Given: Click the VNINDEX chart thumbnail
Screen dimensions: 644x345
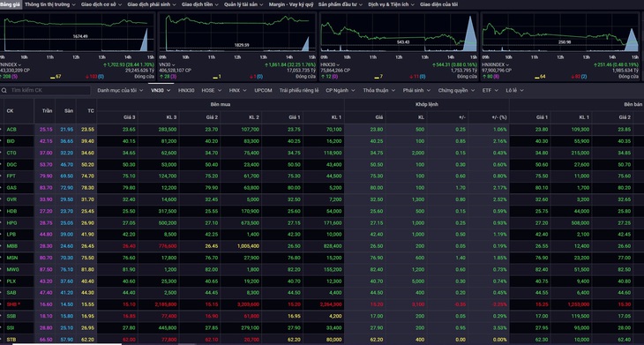Looking at the screenshot, I should pyautogui.click(x=78, y=33).
